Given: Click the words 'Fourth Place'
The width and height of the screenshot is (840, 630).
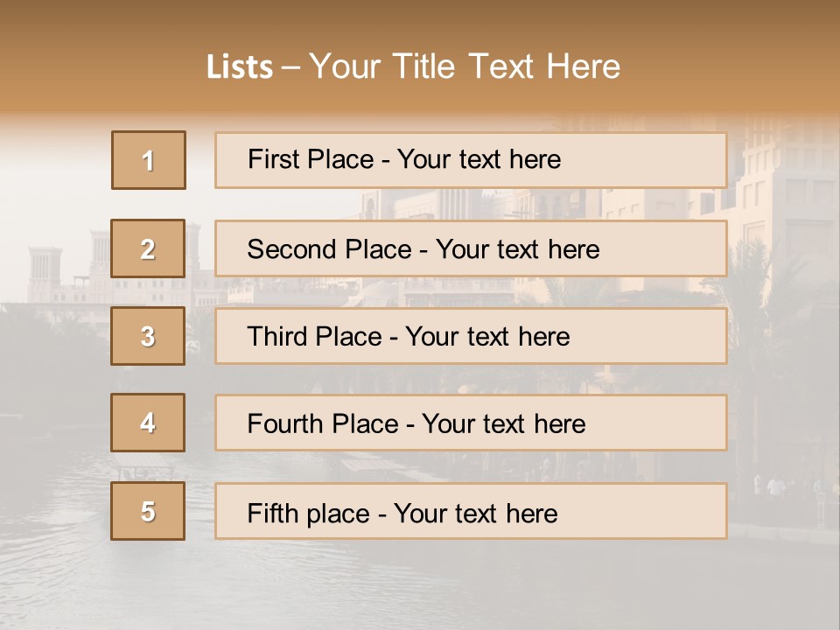Looking at the screenshot, I should (x=323, y=423).
